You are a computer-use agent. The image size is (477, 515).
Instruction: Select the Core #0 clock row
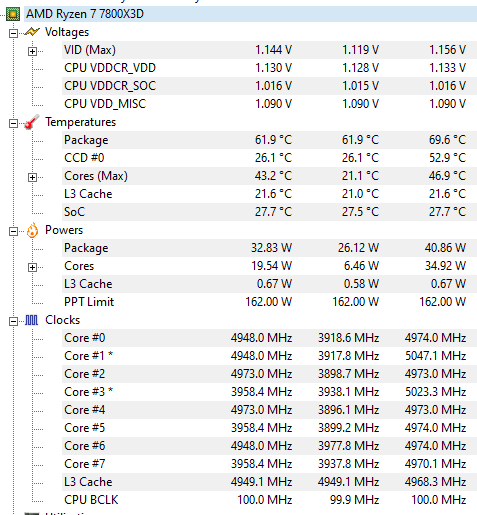[269, 338]
